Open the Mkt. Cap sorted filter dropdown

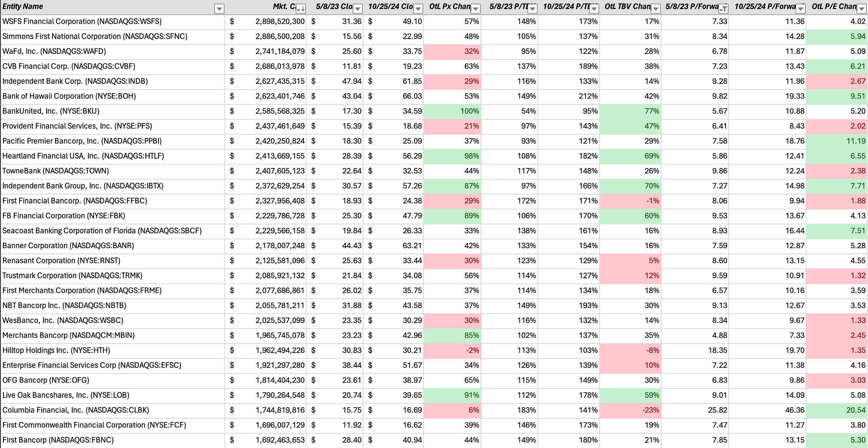click(x=301, y=9)
